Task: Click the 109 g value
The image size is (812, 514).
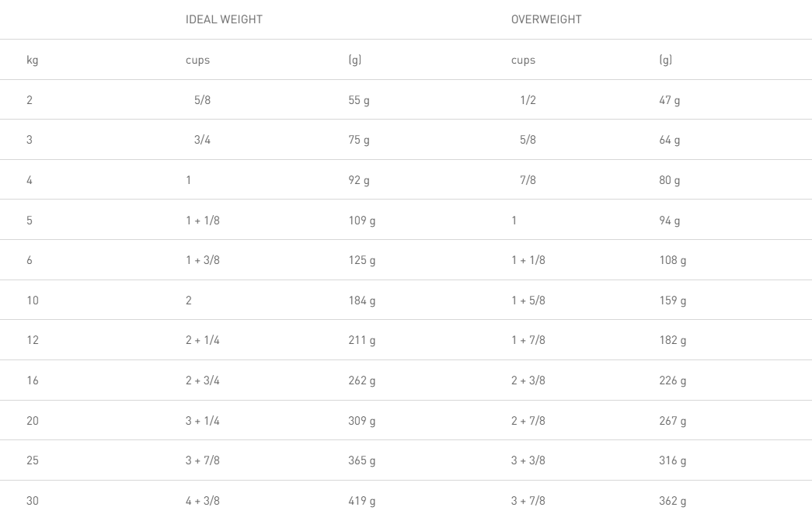Action: (x=362, y=221)
